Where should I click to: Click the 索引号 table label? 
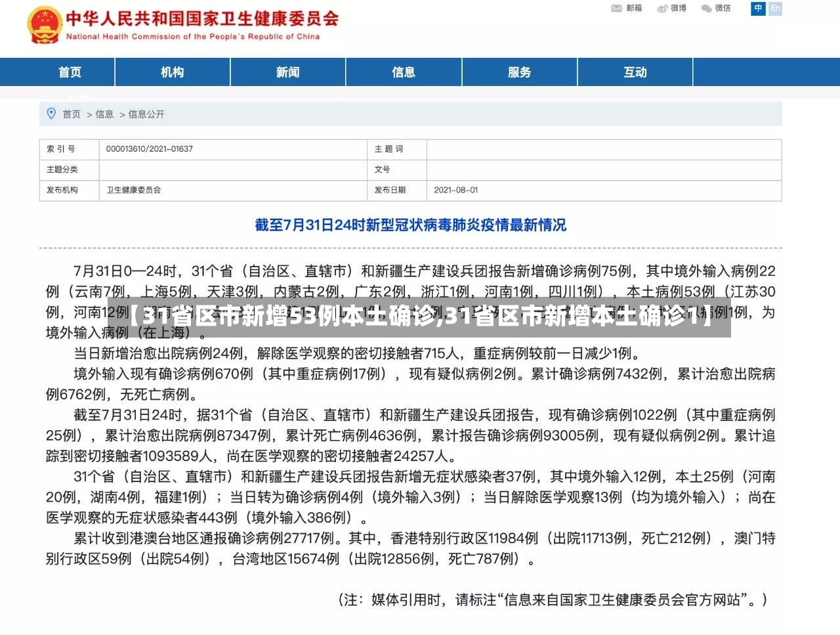61,149
